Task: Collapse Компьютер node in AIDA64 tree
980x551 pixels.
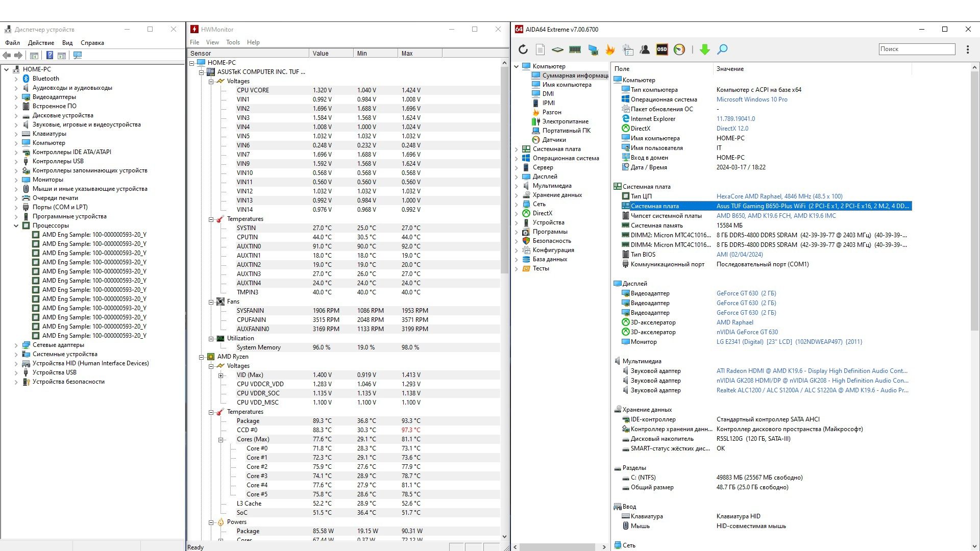Action: click(x=516, y=66)
